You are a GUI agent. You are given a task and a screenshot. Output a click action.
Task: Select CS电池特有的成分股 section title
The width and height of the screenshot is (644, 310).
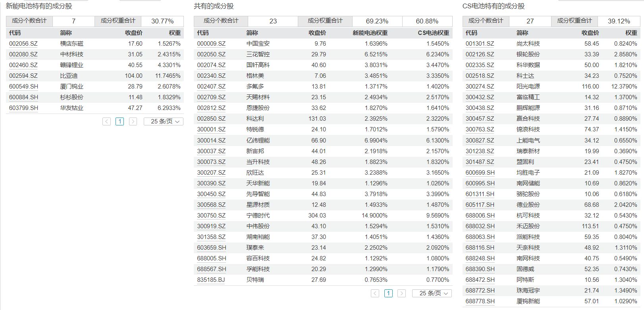pos(494,6)
